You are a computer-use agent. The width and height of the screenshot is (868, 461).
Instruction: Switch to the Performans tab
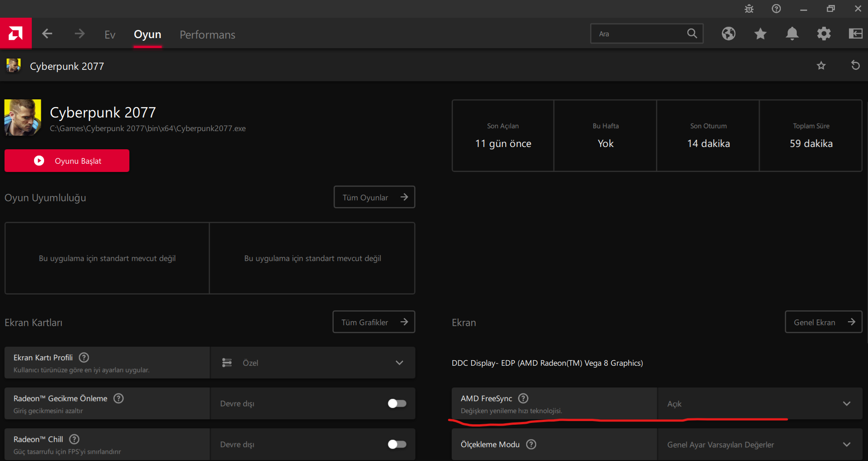point(207,34)
